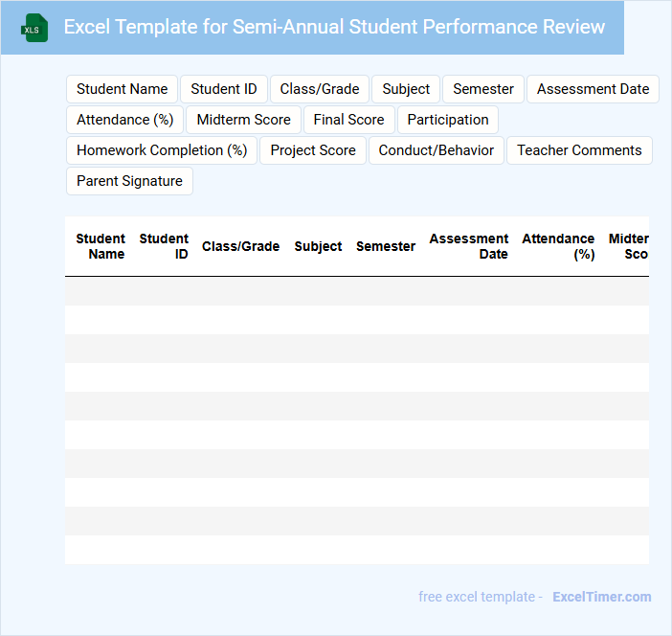Screen dimensions: 672x636
Task: Click the Class/Grade tag
Action: [320, 89]
